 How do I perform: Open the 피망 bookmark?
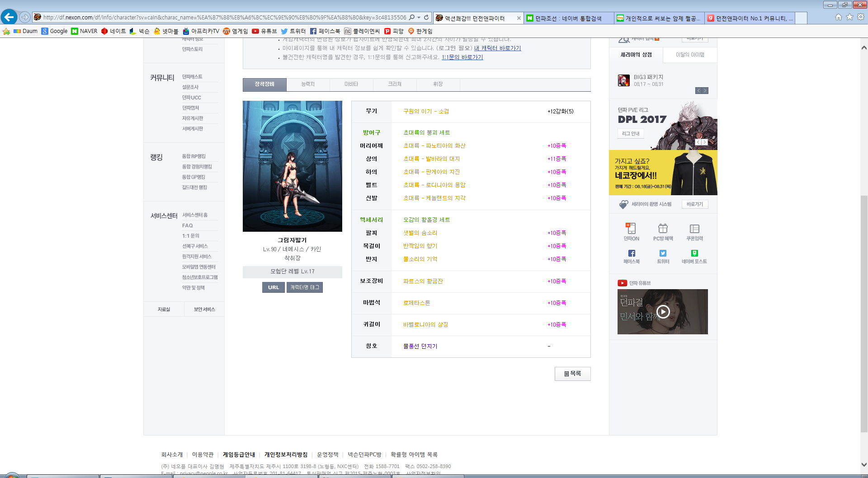pos(394,31)
